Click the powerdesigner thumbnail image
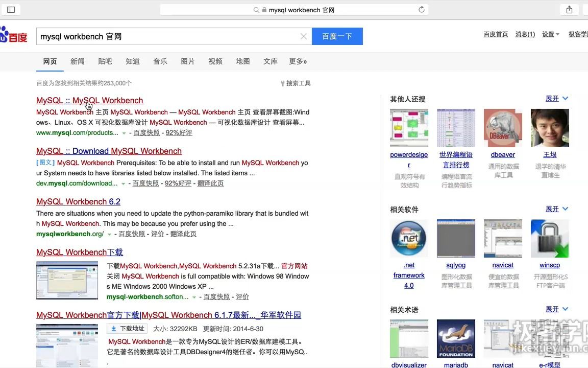The image size is (588, 368). [x=408, y=127]
